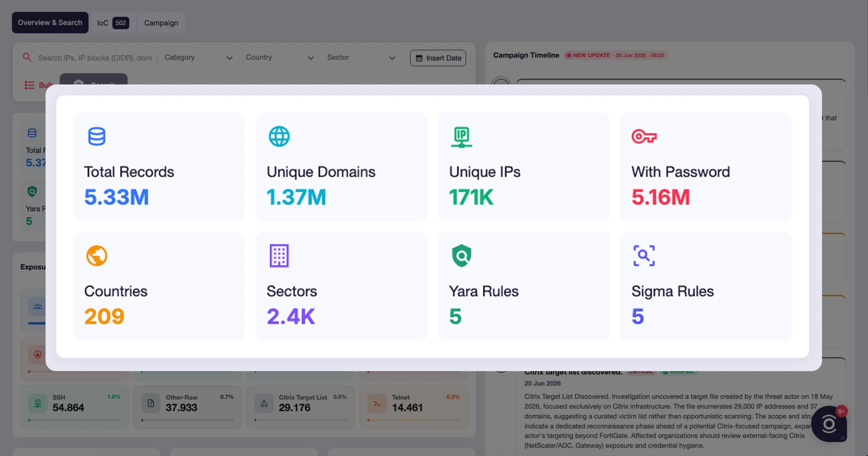This screenshot has height=456, width=868.
Task: Click the Telnet terminal icon
Action: point(377,403)
